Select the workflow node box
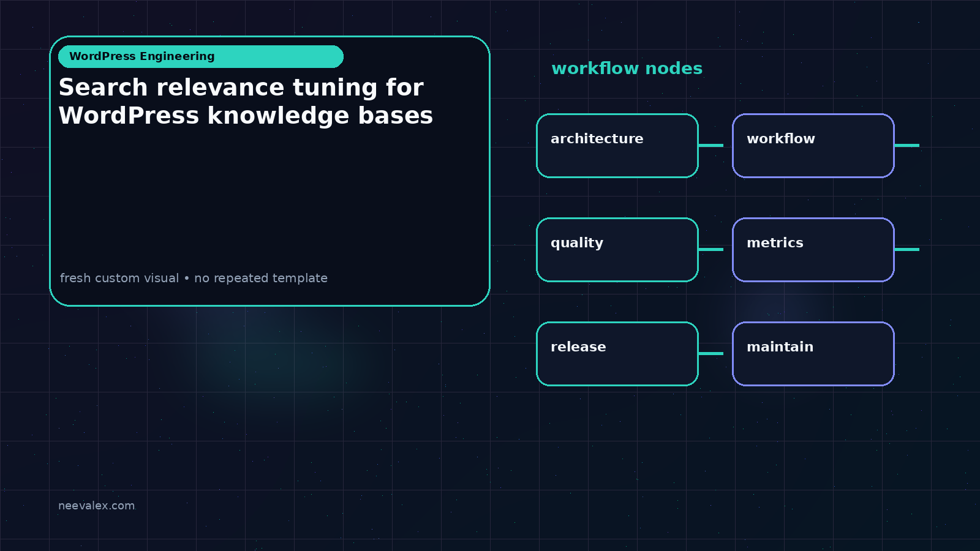Image resolution: width=980 pixels, height=551 pixels. [x=813, y=146]
